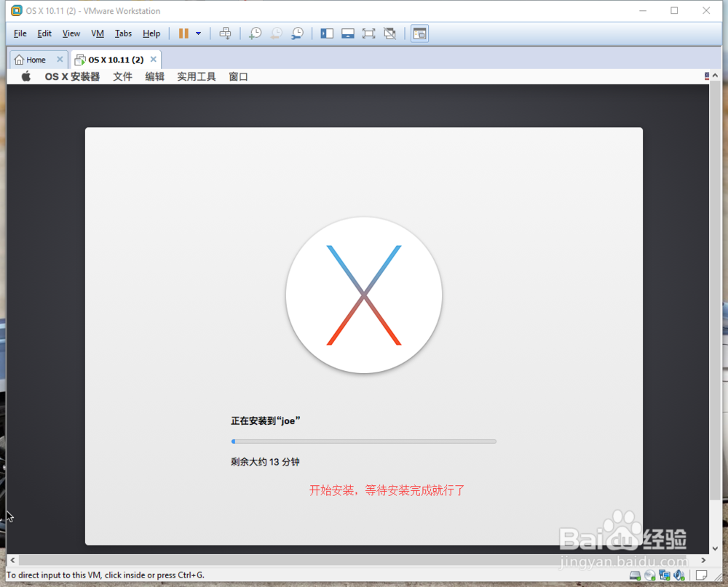Open the Help menu

pos(151,33)
